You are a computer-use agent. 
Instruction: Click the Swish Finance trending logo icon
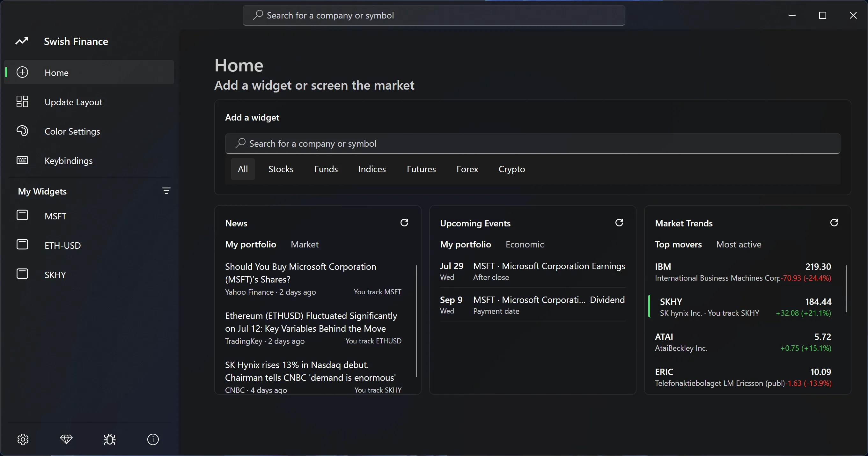click(22, 41)
